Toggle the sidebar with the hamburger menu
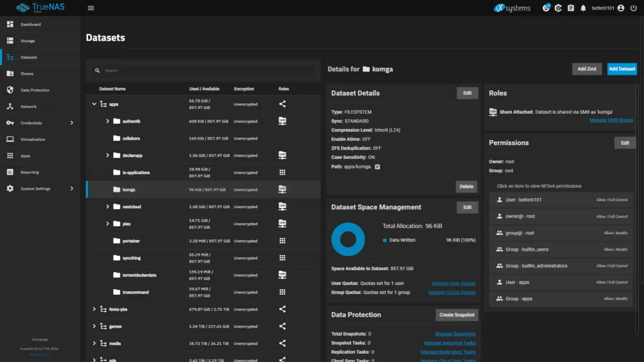The width and height of the screenshot is (644, 362). click(91, 8)
